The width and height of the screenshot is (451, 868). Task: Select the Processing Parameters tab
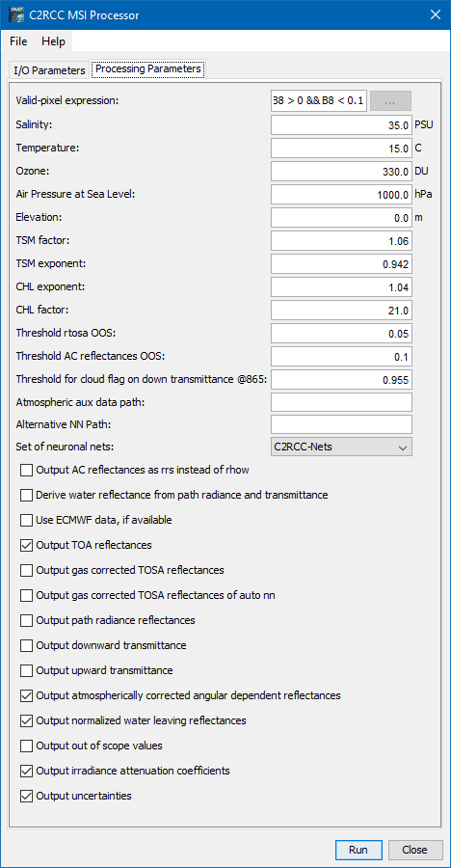pos(147,69)
